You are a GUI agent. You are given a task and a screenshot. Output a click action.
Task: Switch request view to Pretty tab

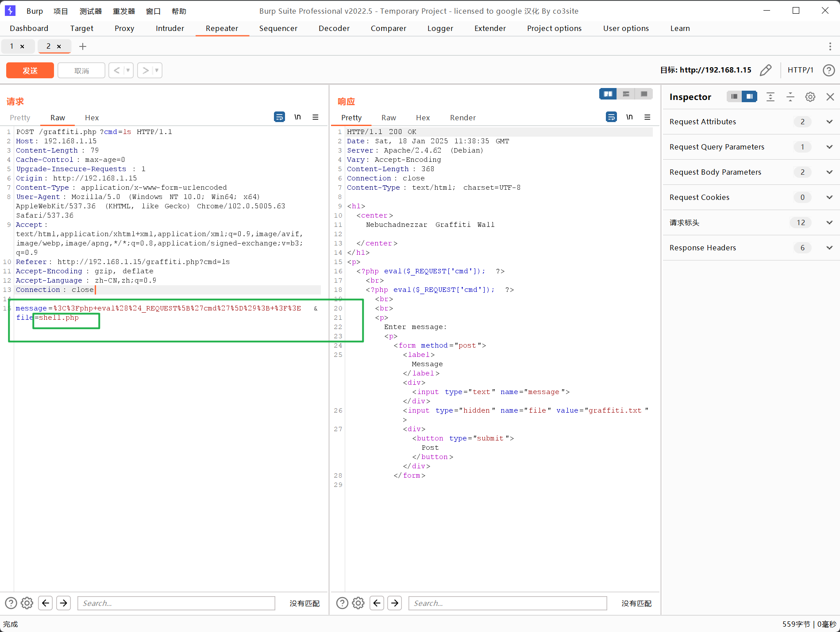tap(20, 118)
